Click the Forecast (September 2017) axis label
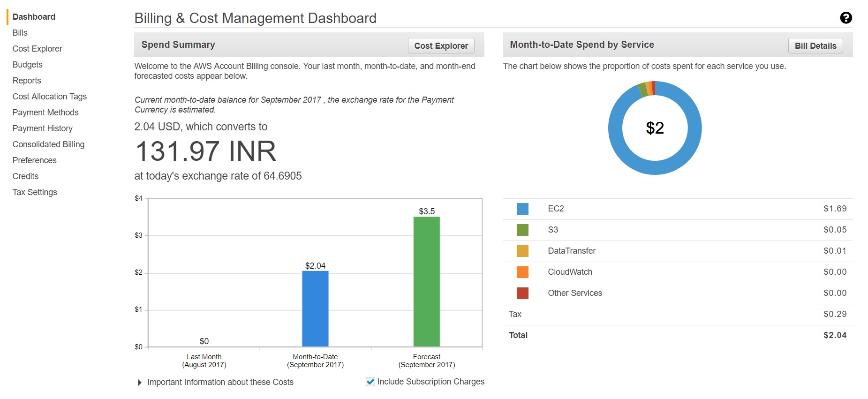The image size is (868, 399). (427, 361)
